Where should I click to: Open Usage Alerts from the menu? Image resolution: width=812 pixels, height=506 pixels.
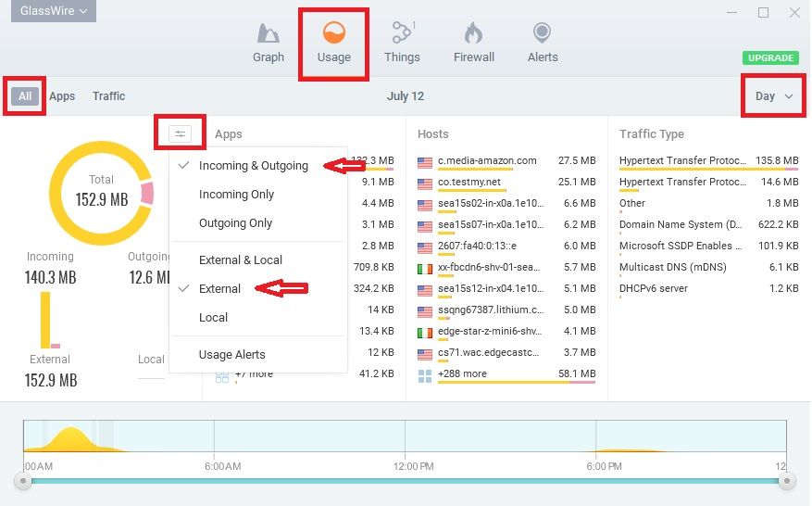tap(231, 355)
